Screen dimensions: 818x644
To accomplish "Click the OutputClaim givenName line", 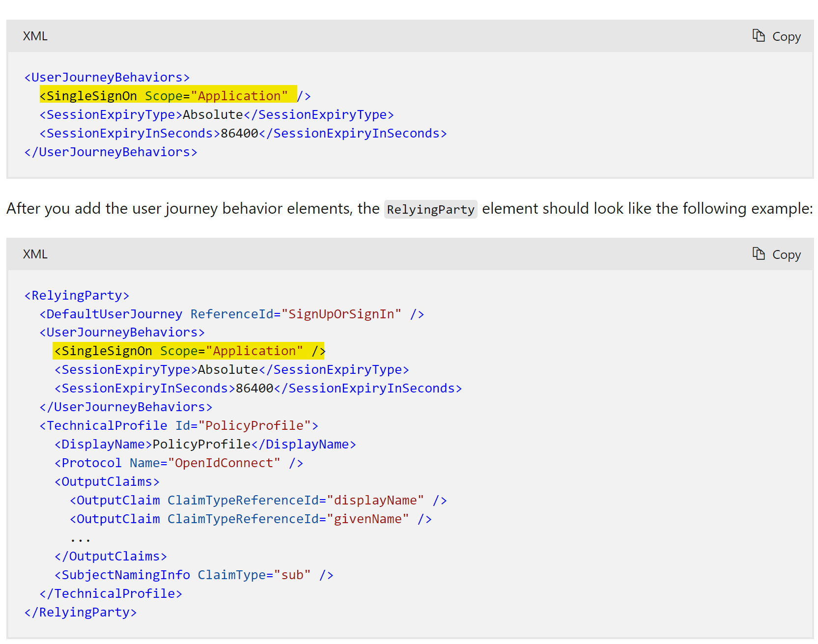I will [251, 519].
